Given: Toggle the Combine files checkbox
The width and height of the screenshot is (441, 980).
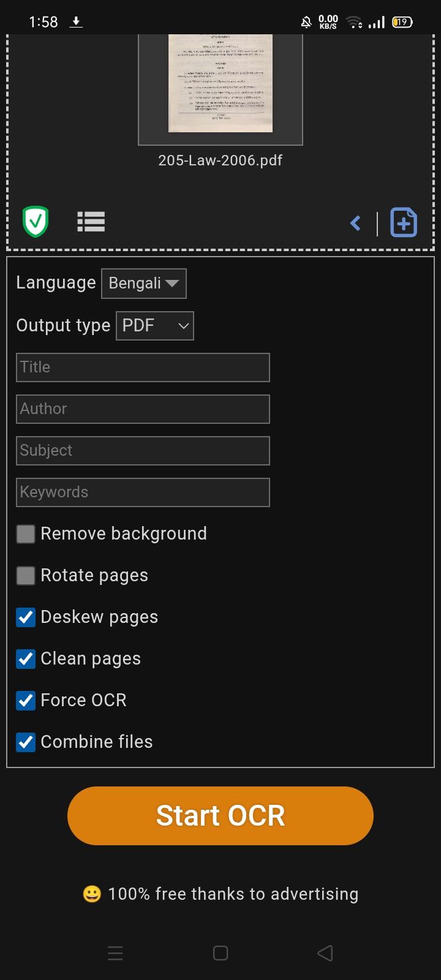Looking at the screenshot, I should [x=26, y=742].
